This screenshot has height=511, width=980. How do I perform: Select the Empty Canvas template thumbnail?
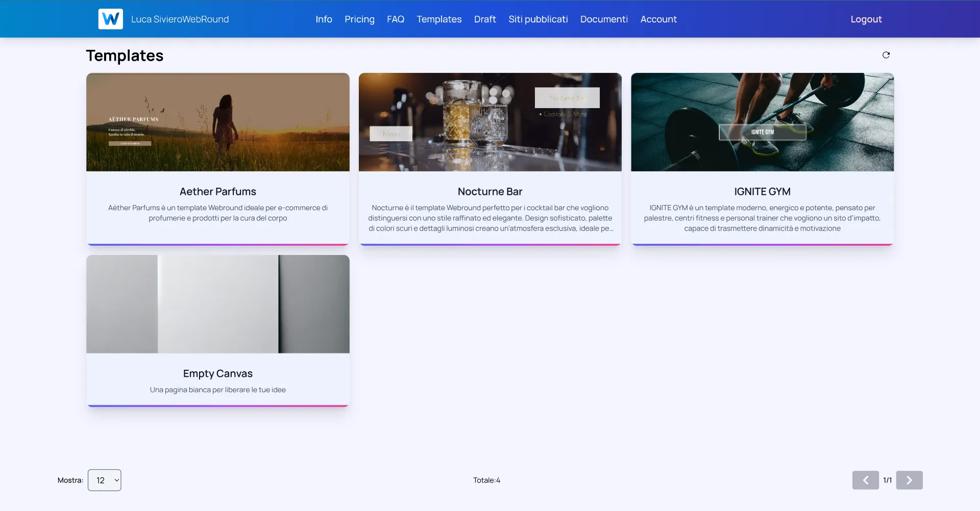(x=218, y=304)
